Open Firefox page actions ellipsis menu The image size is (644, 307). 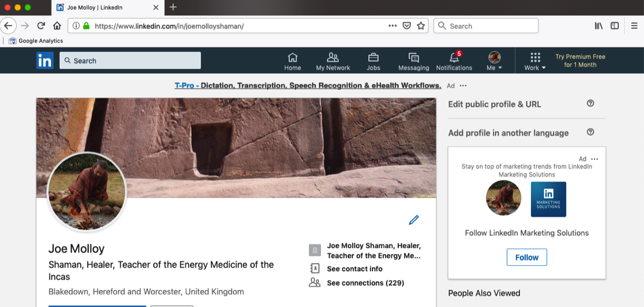[x=392, y=26]
